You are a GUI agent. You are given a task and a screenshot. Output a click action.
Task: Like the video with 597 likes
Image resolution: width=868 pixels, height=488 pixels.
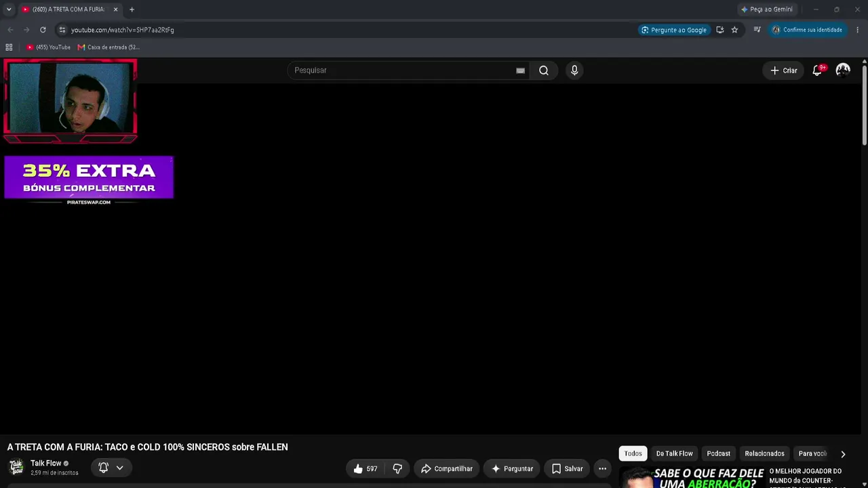[x=366, y=469]
